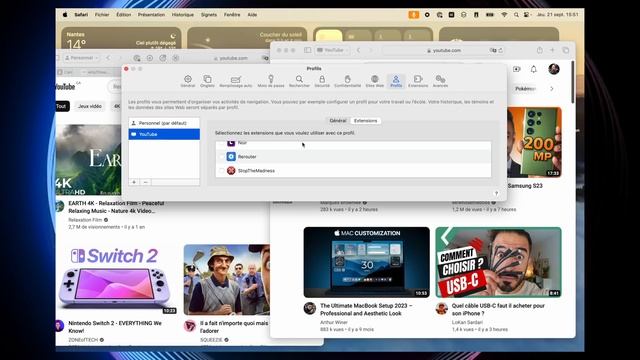The height and width of the screenshot is (360, 640).
Task: Open the Sites Web settings pane
Action: coord(374,81)
